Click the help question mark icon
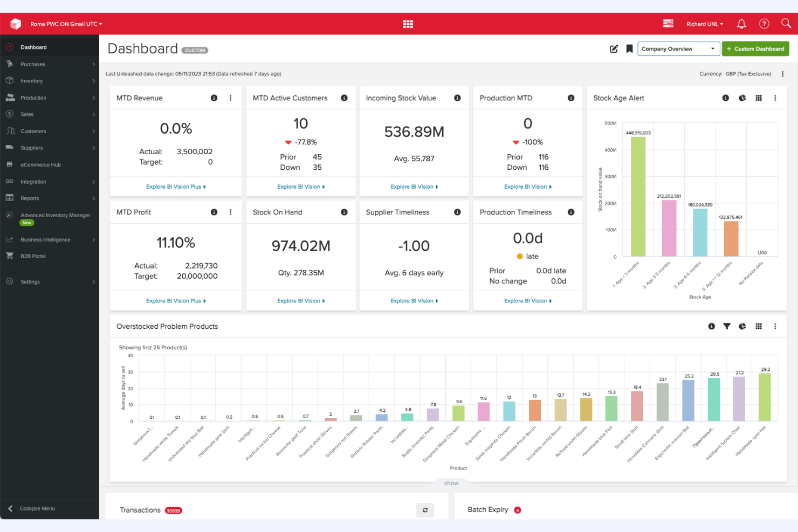This screenshot has width=798, height=532. [764, 24]
